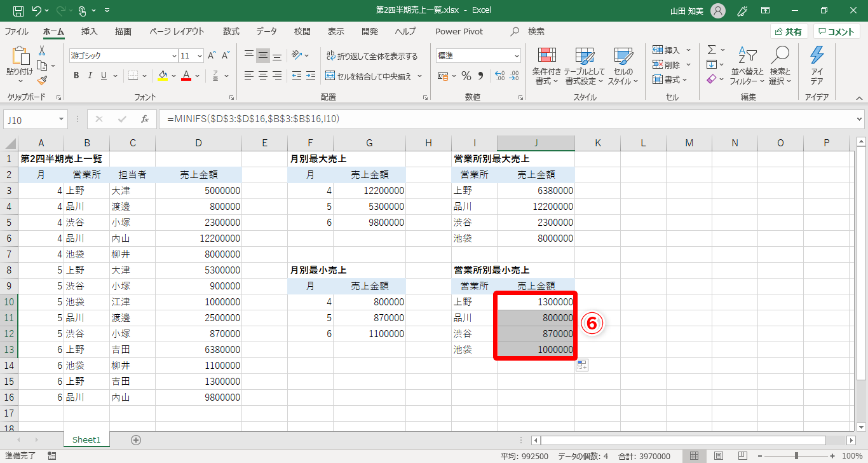This screenshot has height=463, width=868.
Task: Expand the 削除 cells dropdown
Action: click(688, 65)
